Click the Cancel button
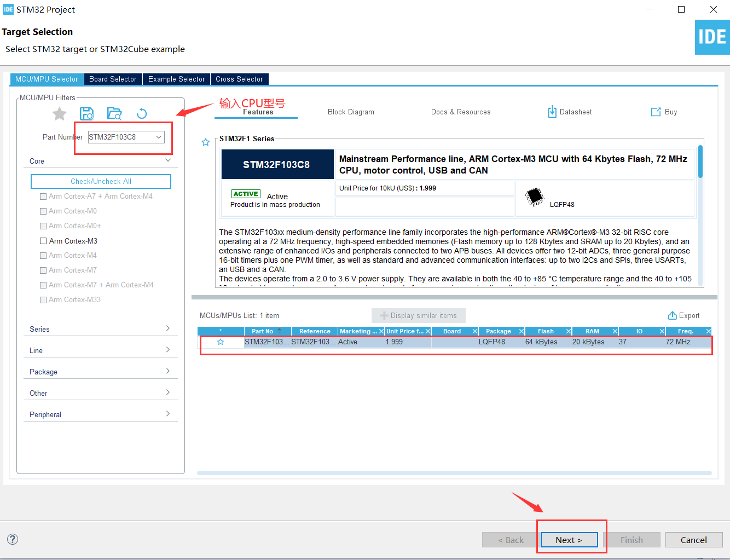The width and height of the screenshot is (730, 560). (694, 540)
